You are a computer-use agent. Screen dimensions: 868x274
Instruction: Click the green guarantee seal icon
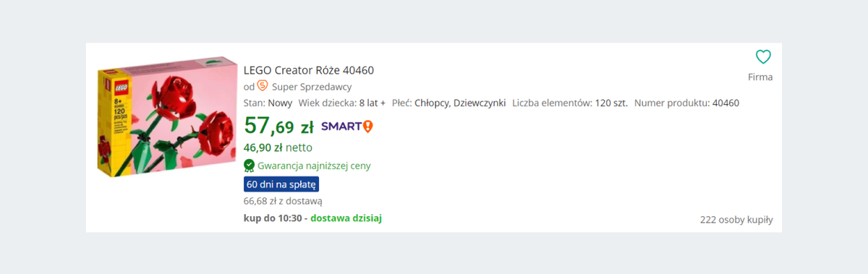(250, 165)
